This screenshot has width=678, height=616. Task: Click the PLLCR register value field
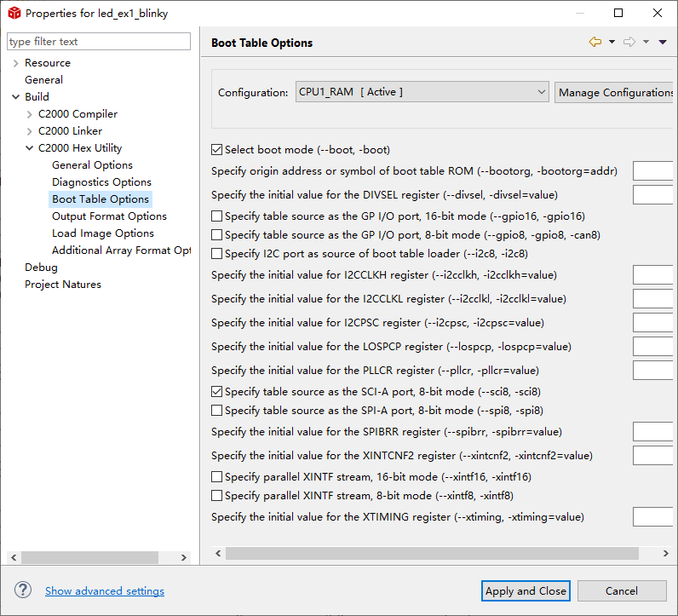pyautogui.click(x=653, y=371)
